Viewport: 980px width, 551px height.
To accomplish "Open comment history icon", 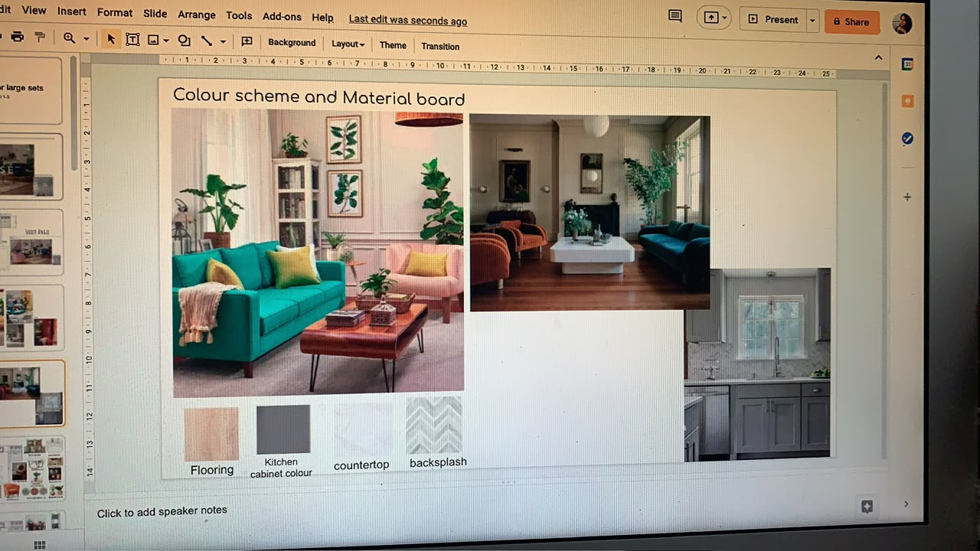I will (675, 16).
